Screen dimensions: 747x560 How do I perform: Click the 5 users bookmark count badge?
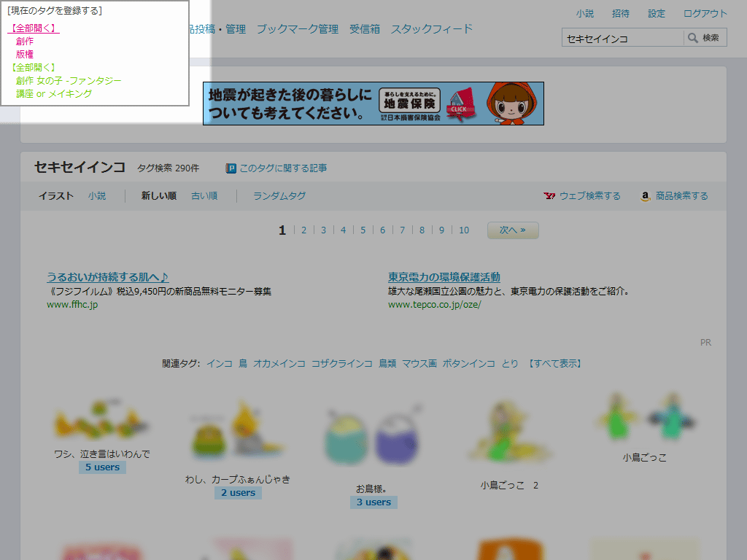pyautogui.click(x=102, y=467)
